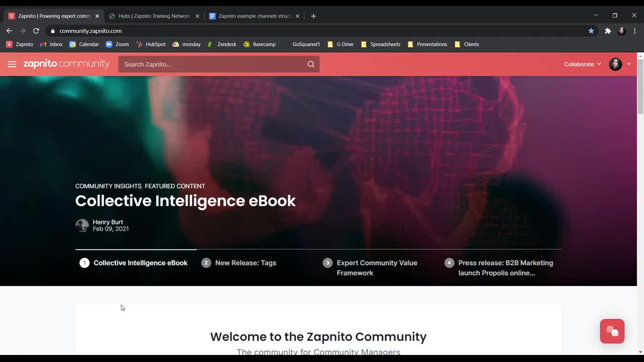The height and width of the screenshot is (362, 644).
Task: Open the Chrome extensions puzzle icon
Action: [608, 31]
